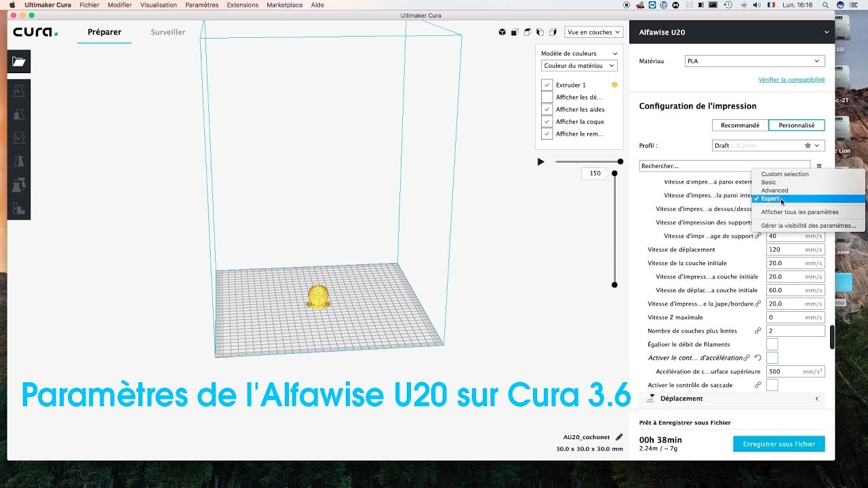868x488 pixels.
Task: Click Vérifier la compatibilité link
Action: click(791, 79)
